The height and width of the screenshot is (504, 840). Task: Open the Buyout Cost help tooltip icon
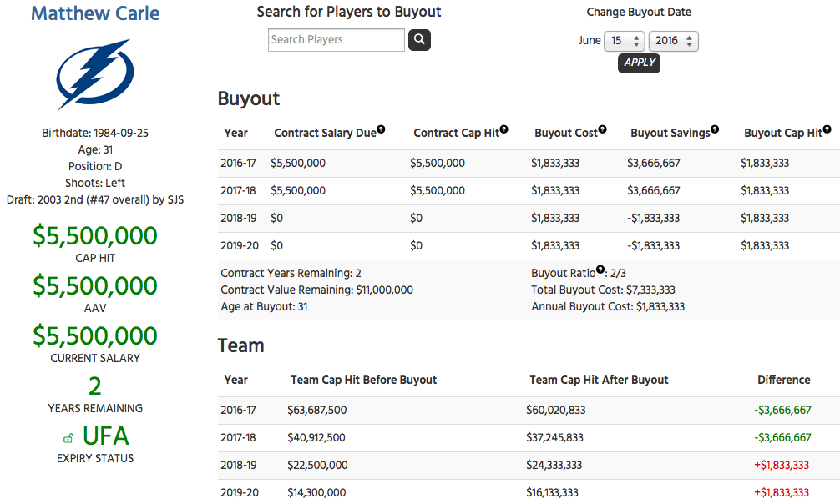coord(602,129)
